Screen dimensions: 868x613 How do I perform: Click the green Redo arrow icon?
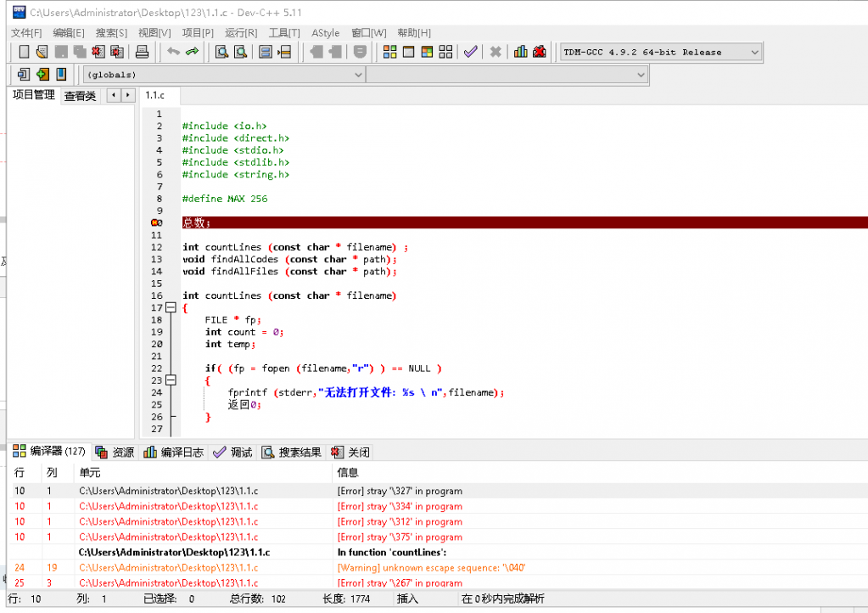click(192, 52)
